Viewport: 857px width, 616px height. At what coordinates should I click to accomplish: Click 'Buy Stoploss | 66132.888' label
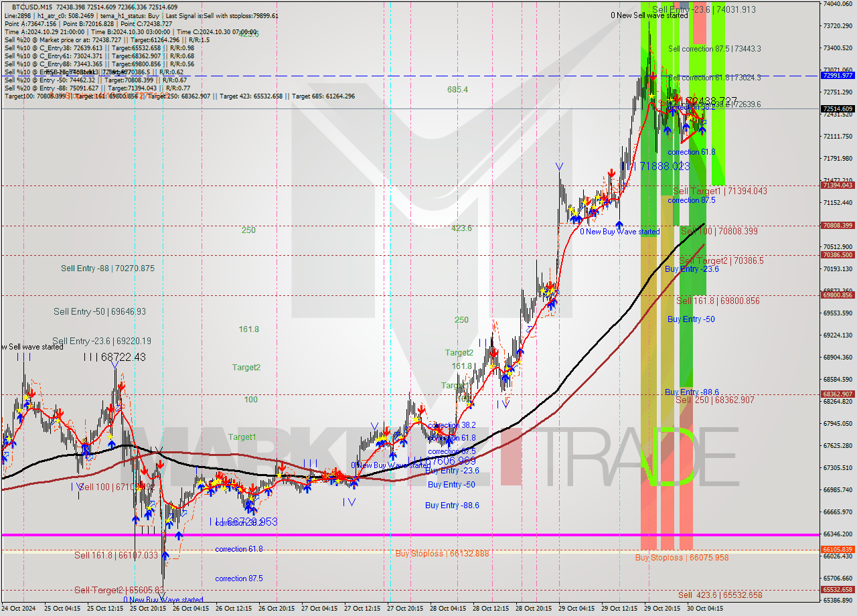pos(442,554)
